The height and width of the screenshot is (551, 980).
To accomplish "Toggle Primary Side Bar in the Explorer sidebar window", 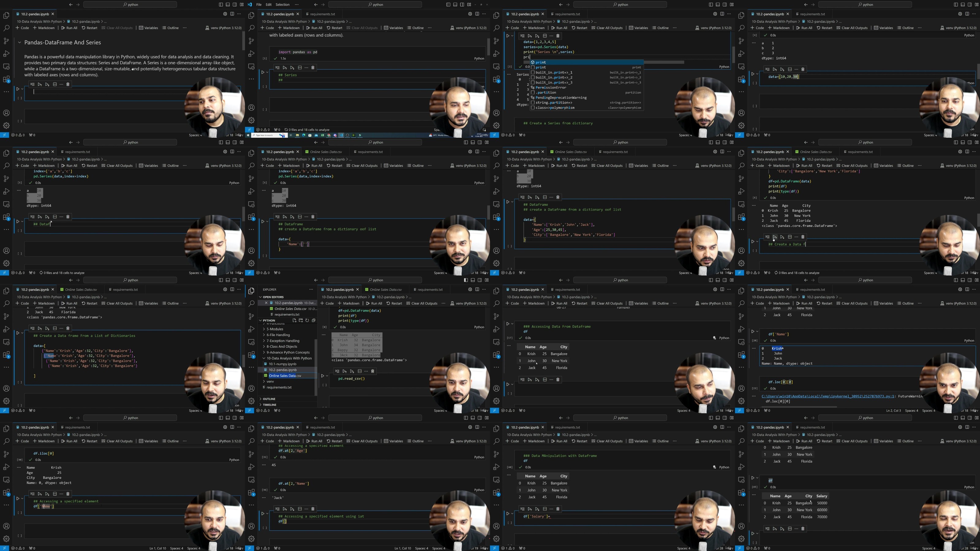I will [x=466, y=280].
